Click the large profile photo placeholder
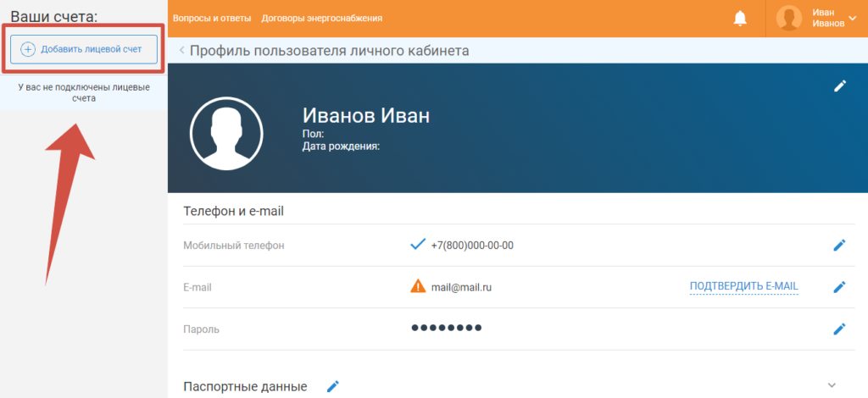 click(226, 133)
